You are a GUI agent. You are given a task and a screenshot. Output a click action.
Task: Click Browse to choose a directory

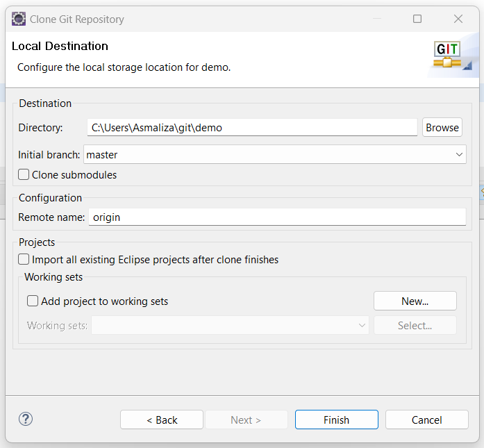click(442, 128)
